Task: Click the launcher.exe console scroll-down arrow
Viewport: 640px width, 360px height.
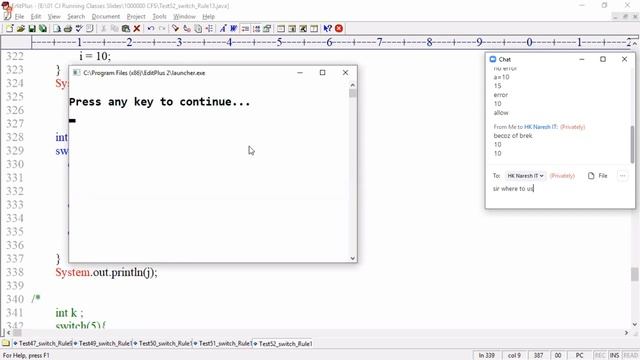Action: (353, 258)
